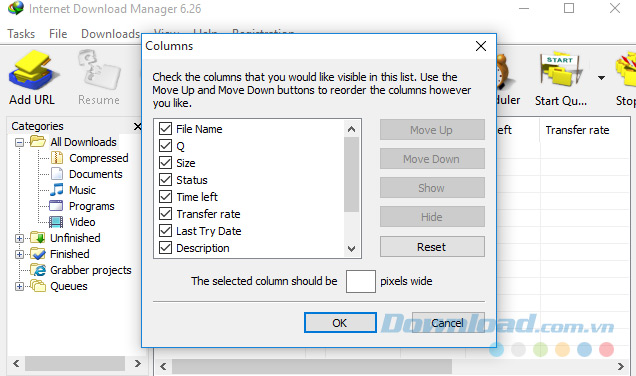Viewport: 636px width, 376px height.
Task: Click the Move Up button
Action: click(x=432, y=130)
